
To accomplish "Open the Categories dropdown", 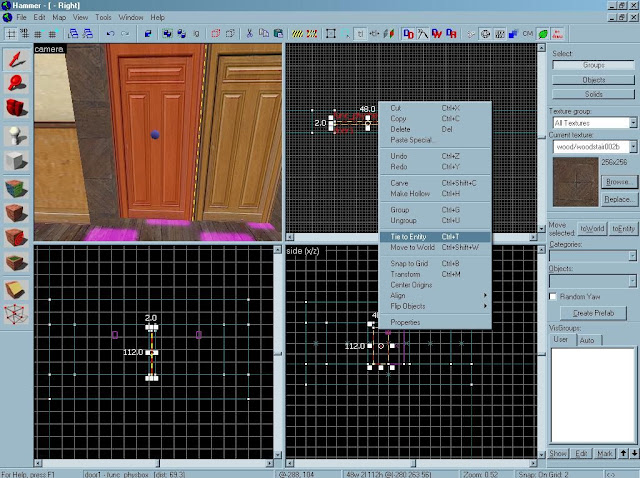I will coord(632,256).
